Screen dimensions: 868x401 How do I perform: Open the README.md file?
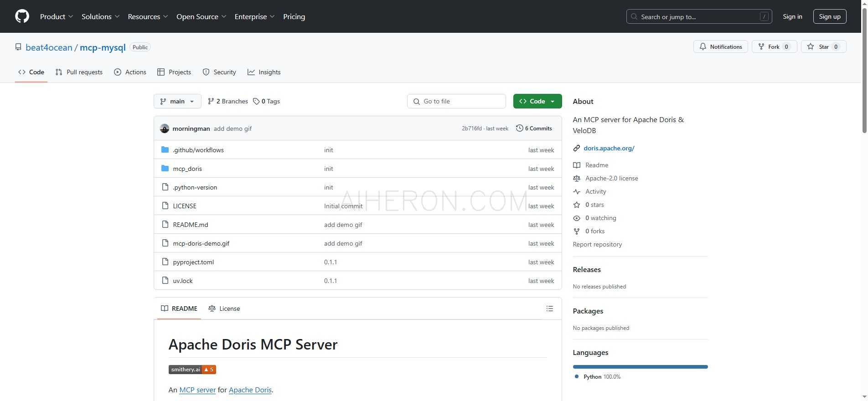click(x=191, y=225)
